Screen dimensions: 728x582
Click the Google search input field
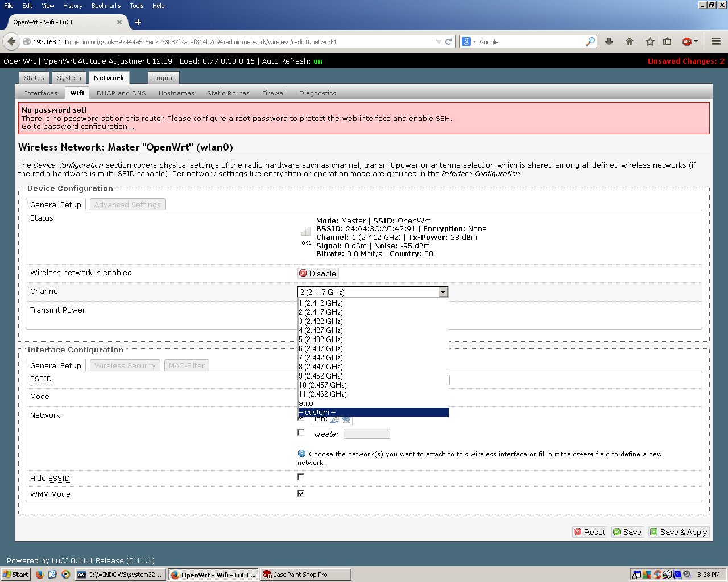pos(532,42)
